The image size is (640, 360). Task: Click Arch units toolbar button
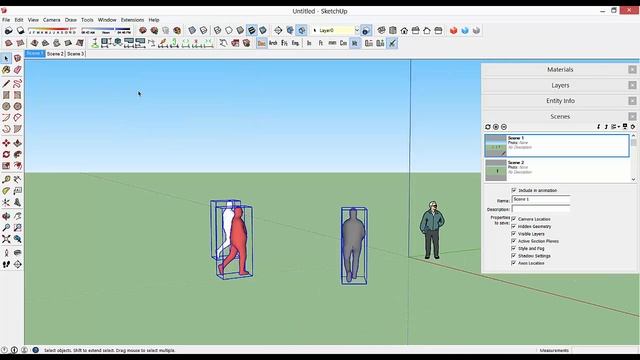pyautogui.click(x=273, y=43)
